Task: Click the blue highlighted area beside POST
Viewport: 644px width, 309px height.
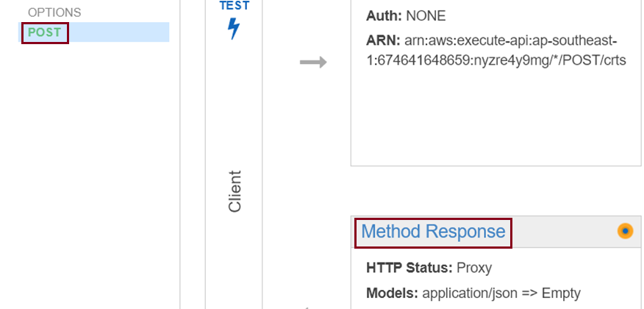Action: [119, 32]
